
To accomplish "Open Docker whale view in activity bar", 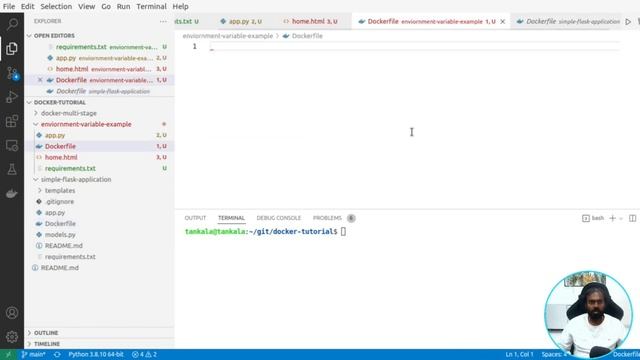I will click(x=12, y=193).
